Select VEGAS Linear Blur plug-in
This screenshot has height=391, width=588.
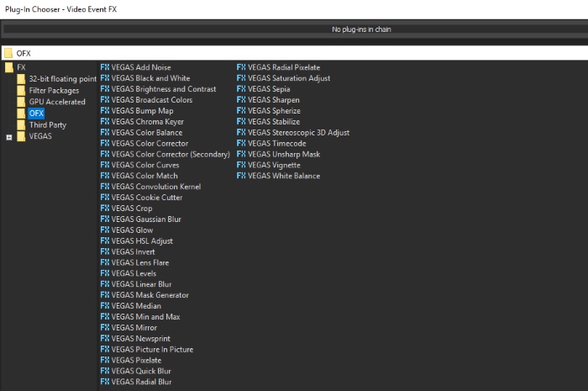136,284
